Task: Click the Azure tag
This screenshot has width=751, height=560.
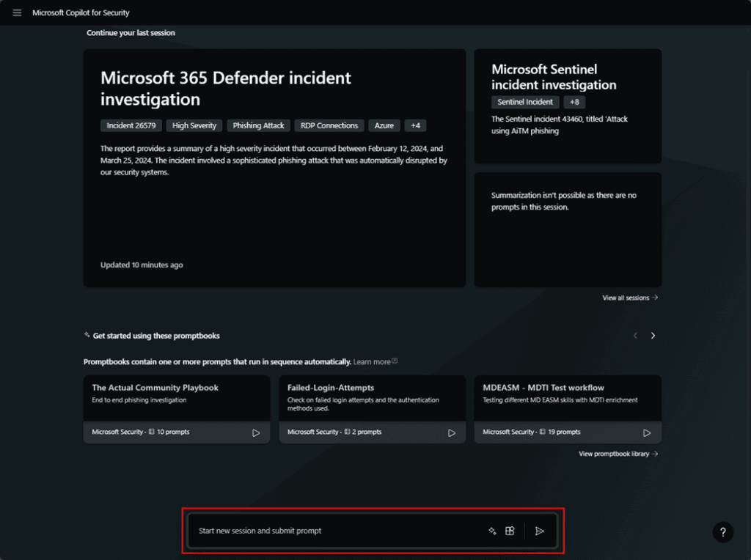Action: (x=384, y=125)
